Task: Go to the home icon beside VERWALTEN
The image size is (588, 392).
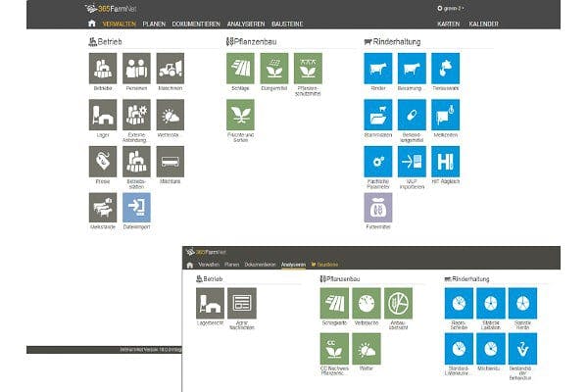Action: tap(92, 24)
